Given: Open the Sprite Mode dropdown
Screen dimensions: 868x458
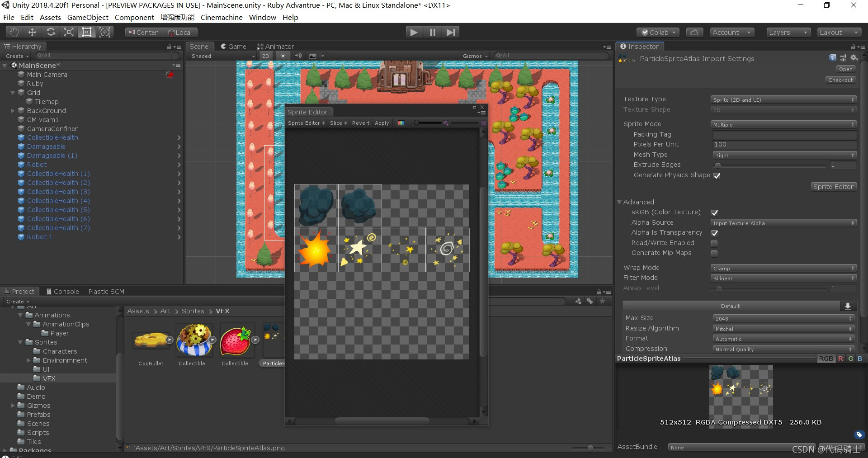Looking at the screenshot, I should pos(783,124).
